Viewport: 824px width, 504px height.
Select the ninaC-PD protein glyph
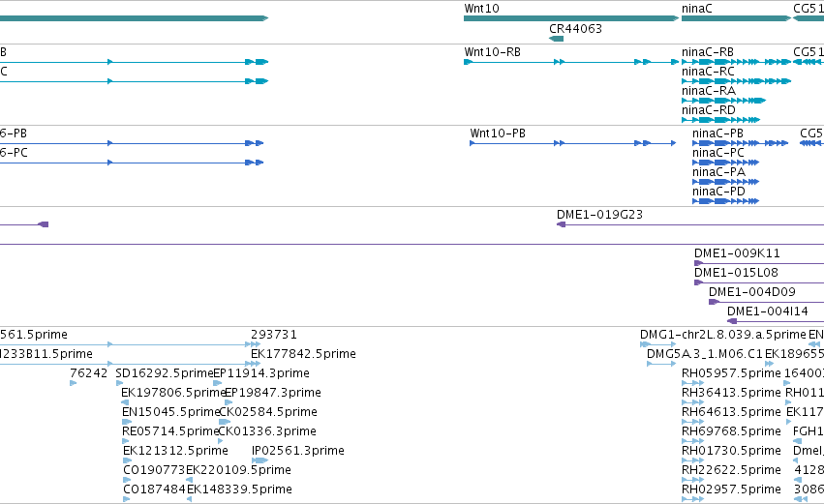point(726,201)
